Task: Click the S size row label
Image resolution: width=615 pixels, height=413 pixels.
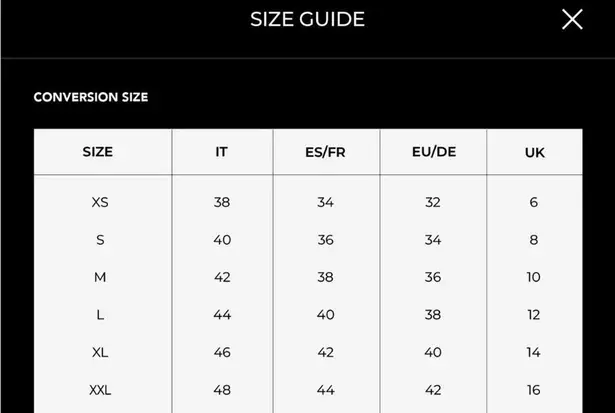Action: [100, 240]
